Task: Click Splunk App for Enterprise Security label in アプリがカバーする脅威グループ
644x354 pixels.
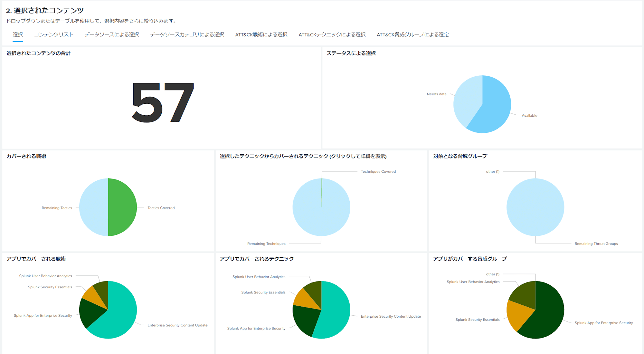Action: point(604,323)
